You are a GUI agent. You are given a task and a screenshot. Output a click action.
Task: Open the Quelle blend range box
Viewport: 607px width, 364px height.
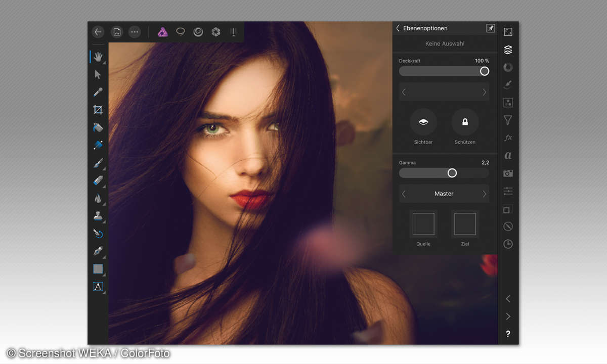coord(423,224)
